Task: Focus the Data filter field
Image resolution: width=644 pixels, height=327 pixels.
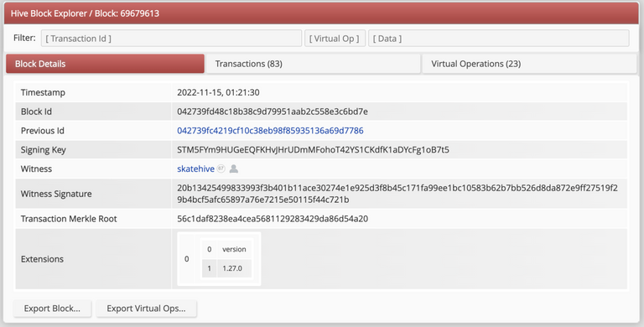Action: coord(499,39)
